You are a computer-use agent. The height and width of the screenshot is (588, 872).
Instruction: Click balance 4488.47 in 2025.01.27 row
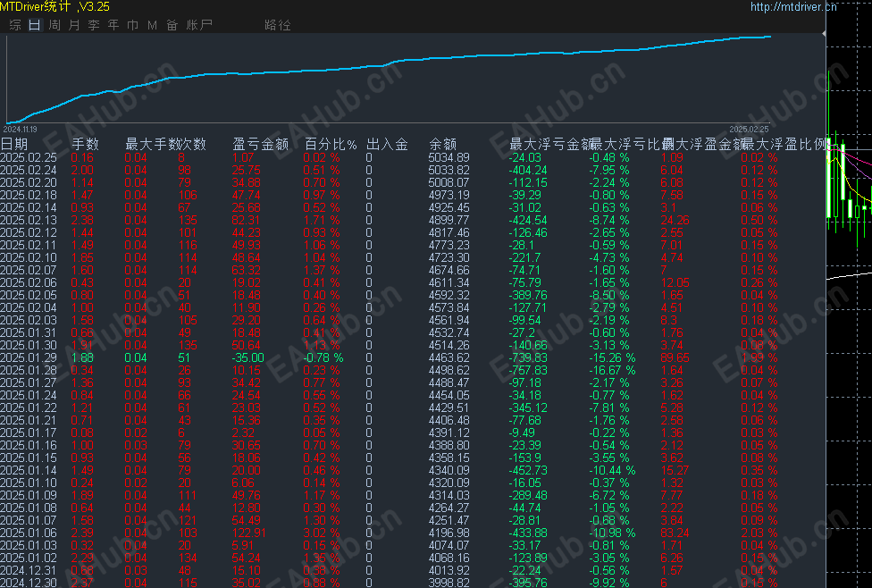click(x=449, y=383)
